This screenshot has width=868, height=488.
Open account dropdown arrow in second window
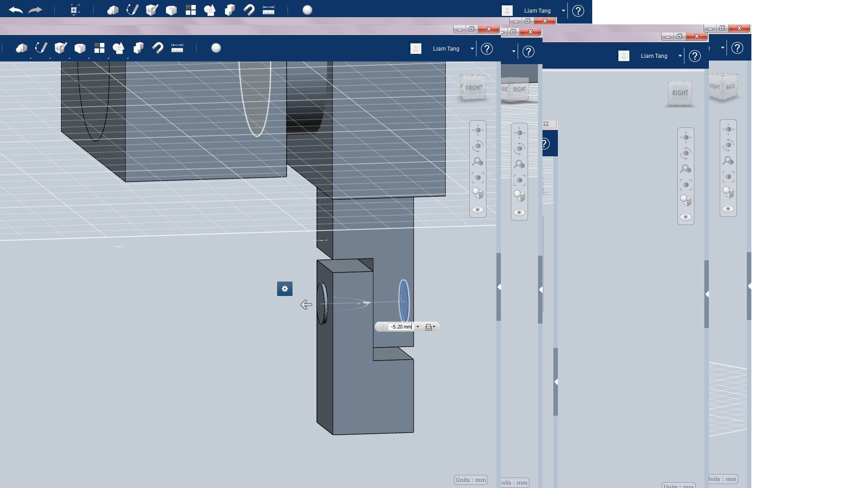514,51
